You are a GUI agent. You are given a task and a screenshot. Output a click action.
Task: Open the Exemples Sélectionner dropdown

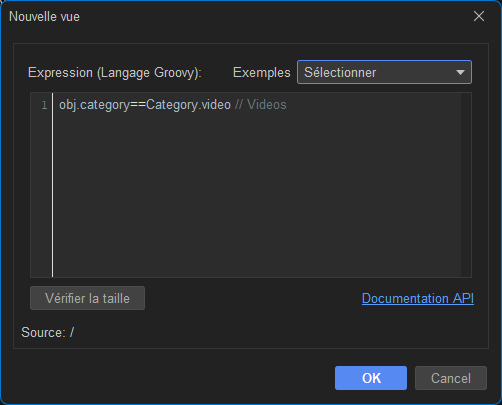click(384, 72)
